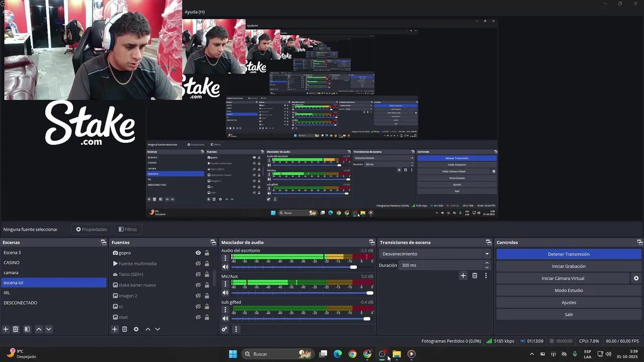
Task: Adjust Mic/Aux volume slider
Action: coord(302,293)
